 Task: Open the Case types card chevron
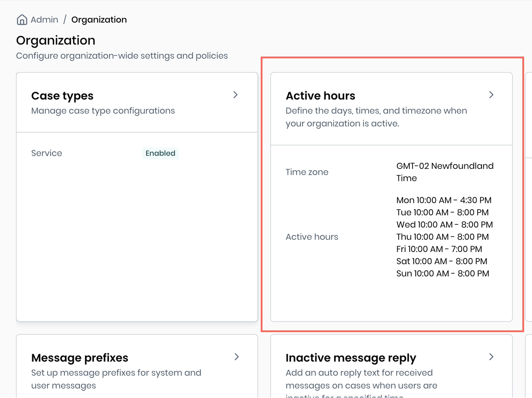click(x=236, y=95)
